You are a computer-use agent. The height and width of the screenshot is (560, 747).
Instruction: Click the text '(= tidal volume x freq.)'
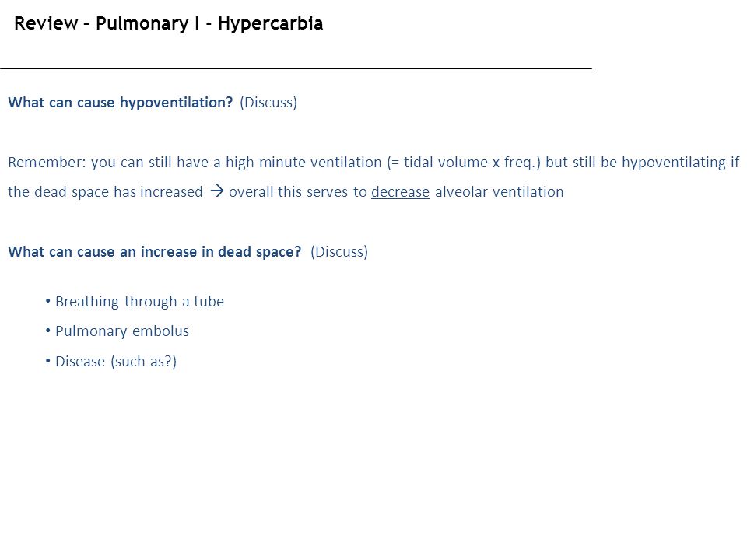tap(464, 163)
